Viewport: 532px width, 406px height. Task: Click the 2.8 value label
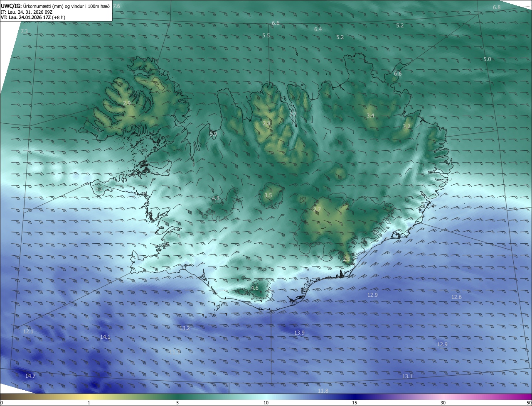click(266, 124)
